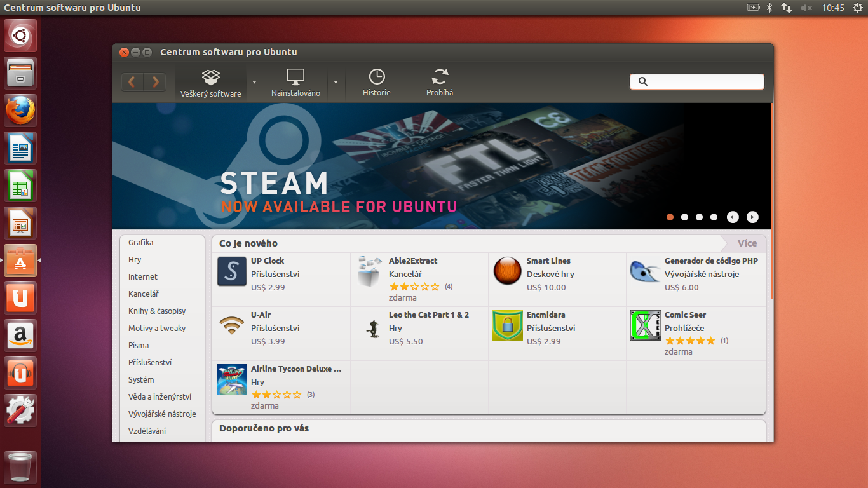
Task: Select the Comic Seer app icon
Action: coord(645,324)
